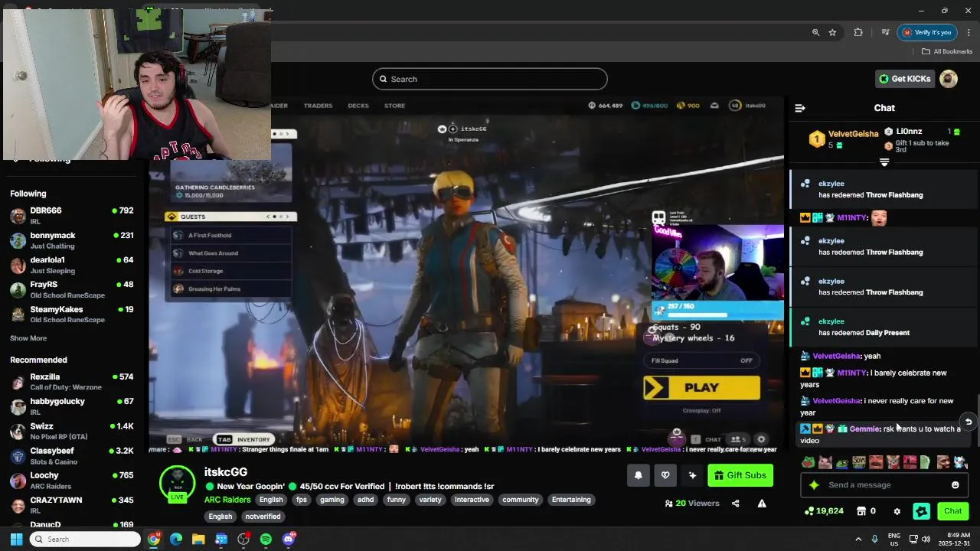Select the funny tag
The height and width of the screenshot is (551, 980).
click(x=397, y=500)
